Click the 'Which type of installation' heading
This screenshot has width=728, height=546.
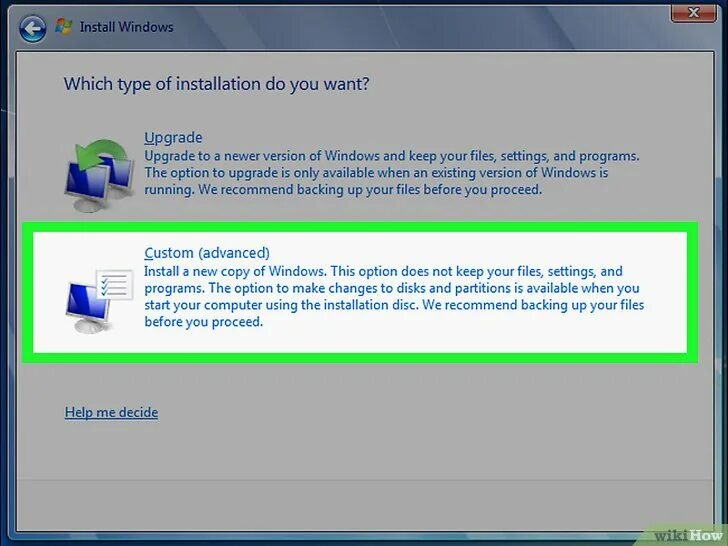pos(216,84)
